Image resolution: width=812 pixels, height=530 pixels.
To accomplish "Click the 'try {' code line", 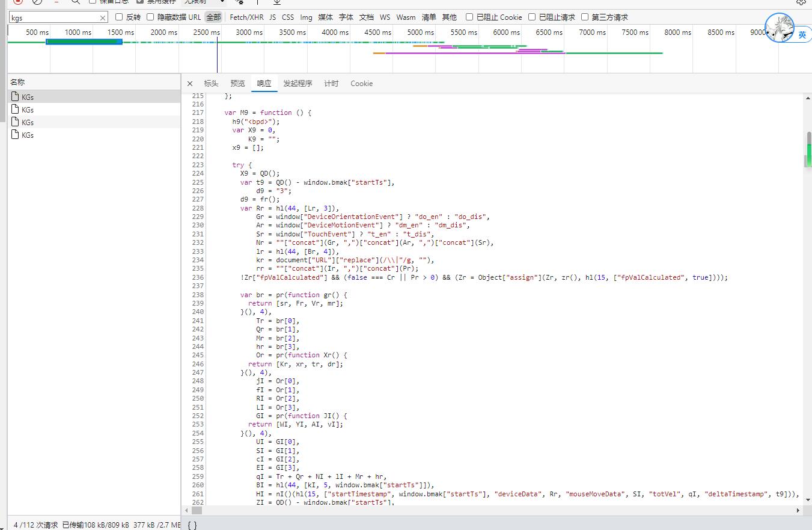I will coord(242,165).
